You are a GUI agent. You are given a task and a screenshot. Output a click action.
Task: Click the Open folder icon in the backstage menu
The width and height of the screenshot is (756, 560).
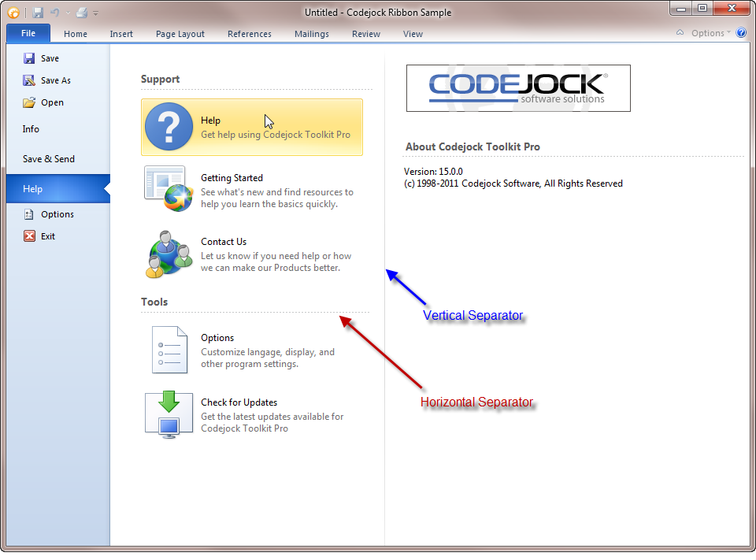click(x=29, y=102)
